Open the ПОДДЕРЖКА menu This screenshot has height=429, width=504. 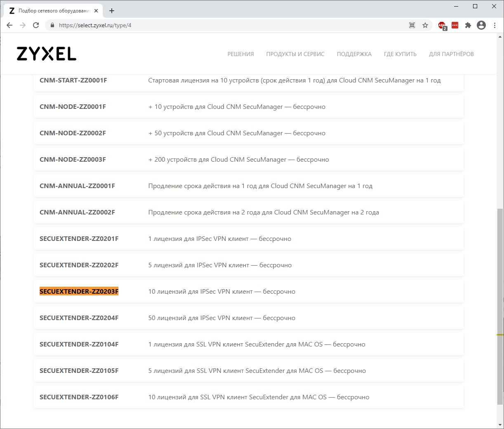pos(354,54)
